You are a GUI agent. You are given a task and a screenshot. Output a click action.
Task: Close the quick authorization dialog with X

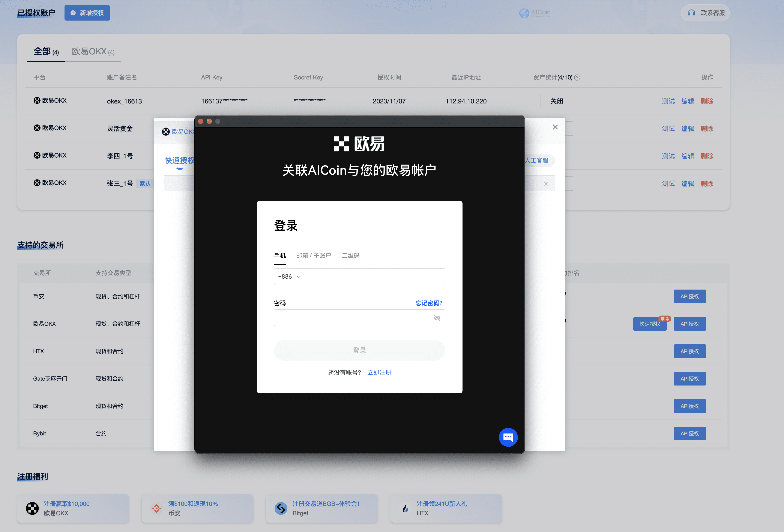tap(555, 127)
